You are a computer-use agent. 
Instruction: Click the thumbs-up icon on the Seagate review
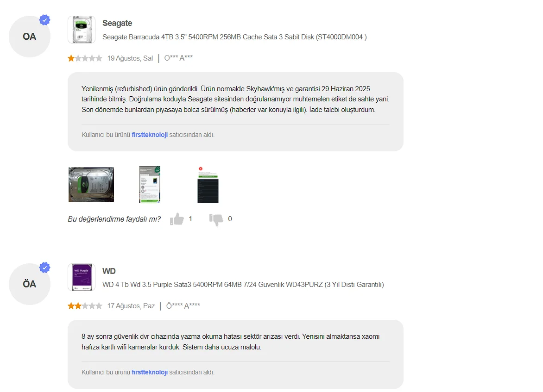pyautogui.click(x=177, y=219)
